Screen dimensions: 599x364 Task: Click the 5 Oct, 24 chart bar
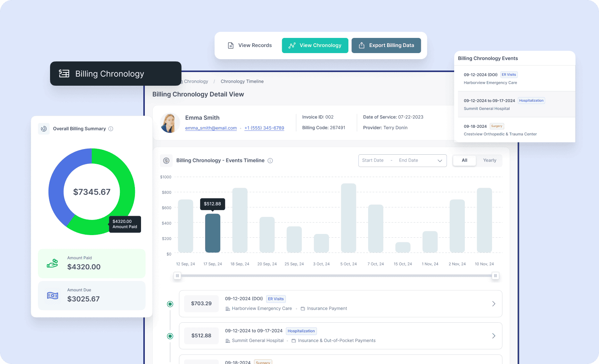(x=348, y=218)
